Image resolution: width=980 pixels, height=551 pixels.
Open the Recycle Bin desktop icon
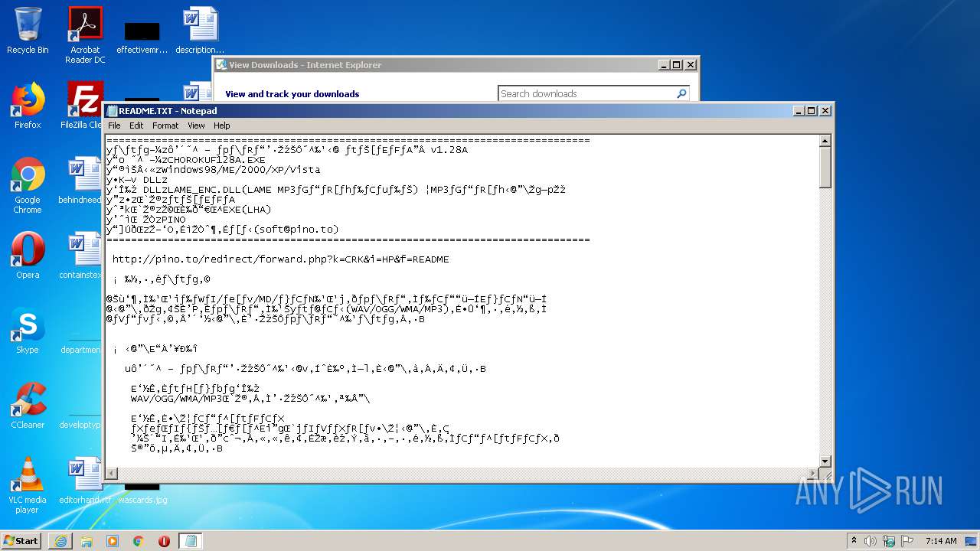click(x=28, y=31)
